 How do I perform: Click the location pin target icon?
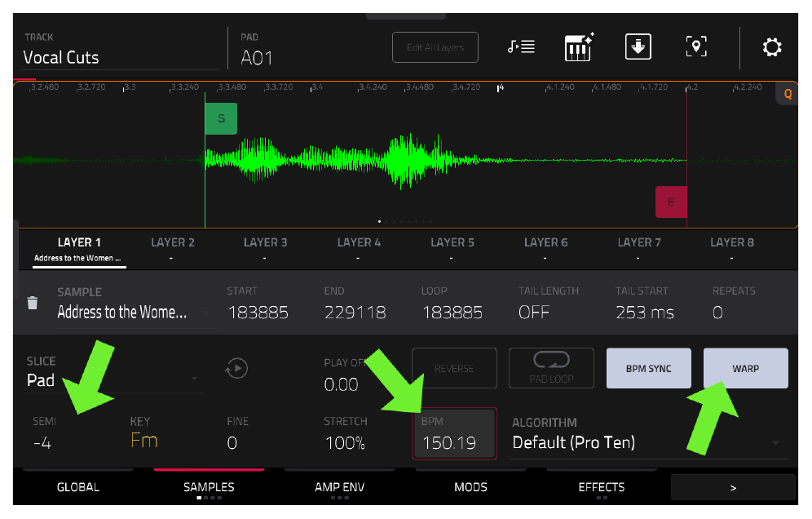pos(696,47)
